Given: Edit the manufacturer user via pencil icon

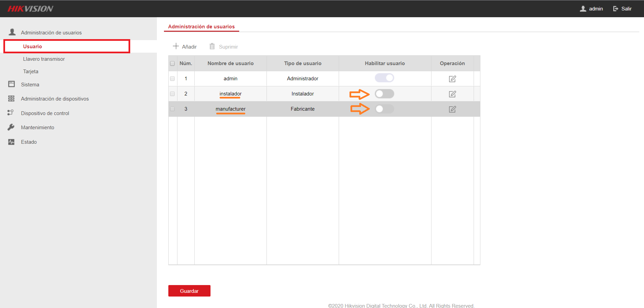Looking at the screenshot, I should pos(452,109).
